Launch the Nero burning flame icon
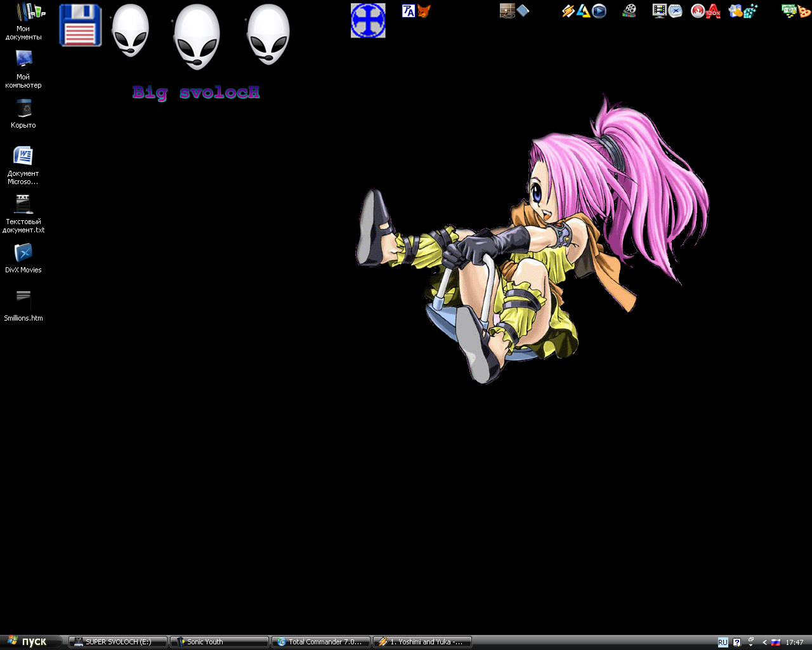Viewport: 812px width, 650px height. 698,11
